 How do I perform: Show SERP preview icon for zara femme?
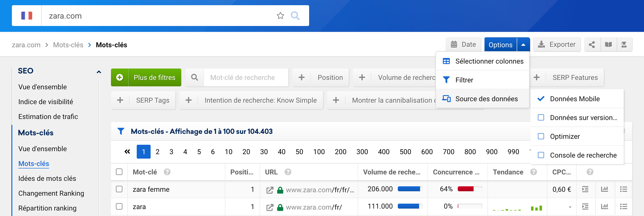[x=585, y=189]
